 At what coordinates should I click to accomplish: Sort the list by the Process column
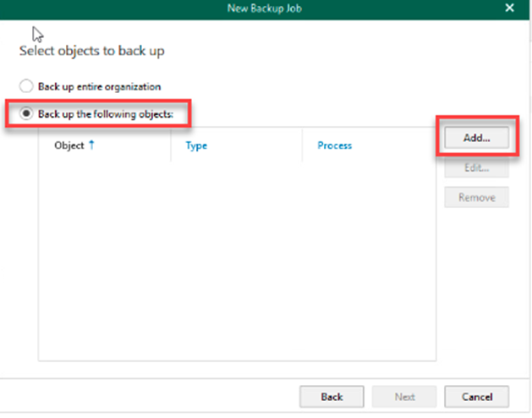(334, 146)
